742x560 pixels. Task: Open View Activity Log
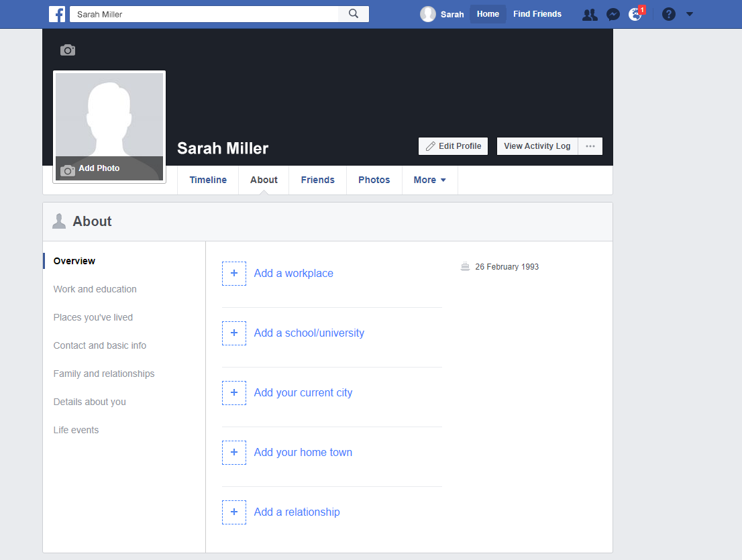click(537, 146)
